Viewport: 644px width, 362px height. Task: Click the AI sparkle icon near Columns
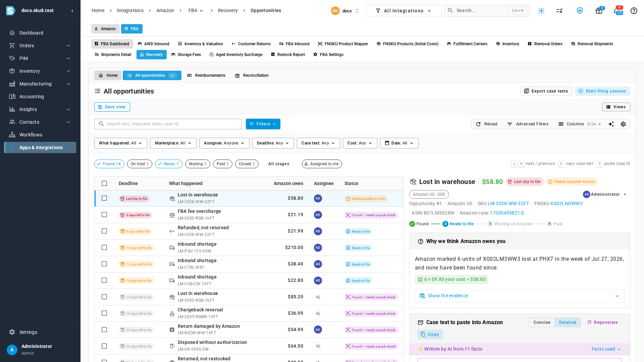point(611,124)
